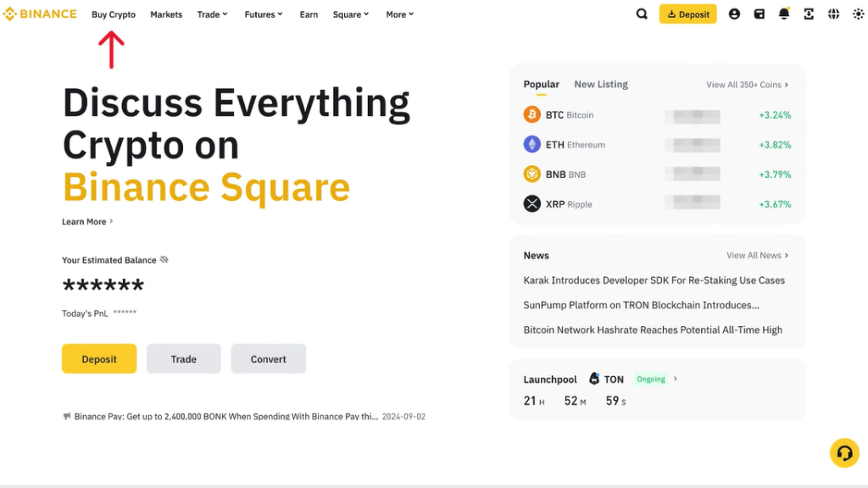
Task: Click the Binance logo
Action: [x=40, y=14]
